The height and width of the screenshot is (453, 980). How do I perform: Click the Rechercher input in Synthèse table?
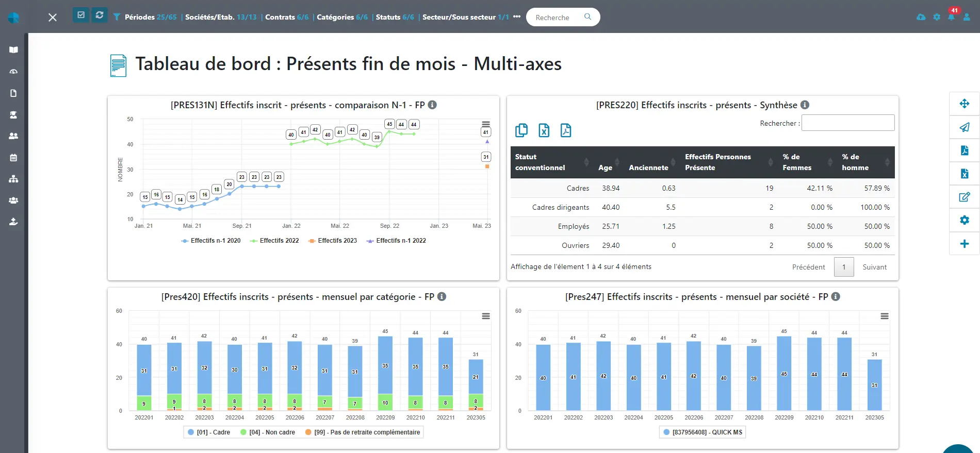coord(847,123)
